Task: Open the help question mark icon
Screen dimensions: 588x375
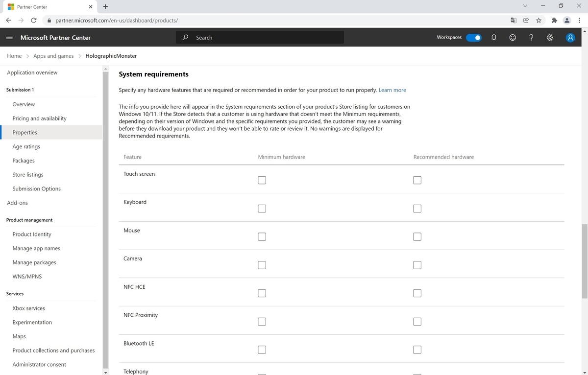Action: point(531,38)
